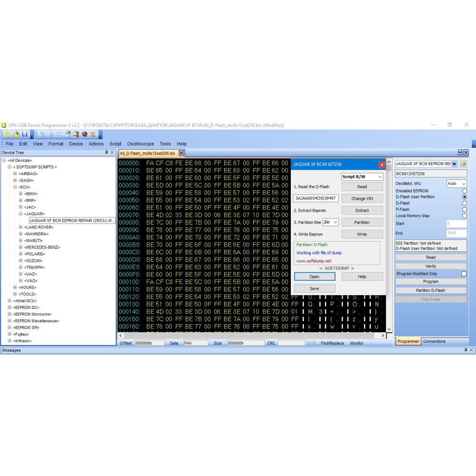Click the Open button in the Jaguar dialog
Image resolution: width=476 pixels, height=476 pixels.
(315, 277)
